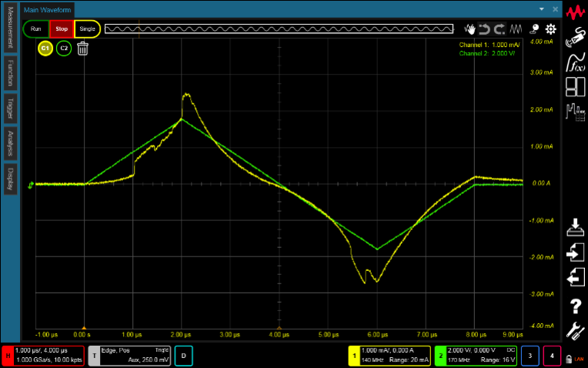588x368 pixels.
Task: Toggle the C1 channel badge
Action: 45,49
